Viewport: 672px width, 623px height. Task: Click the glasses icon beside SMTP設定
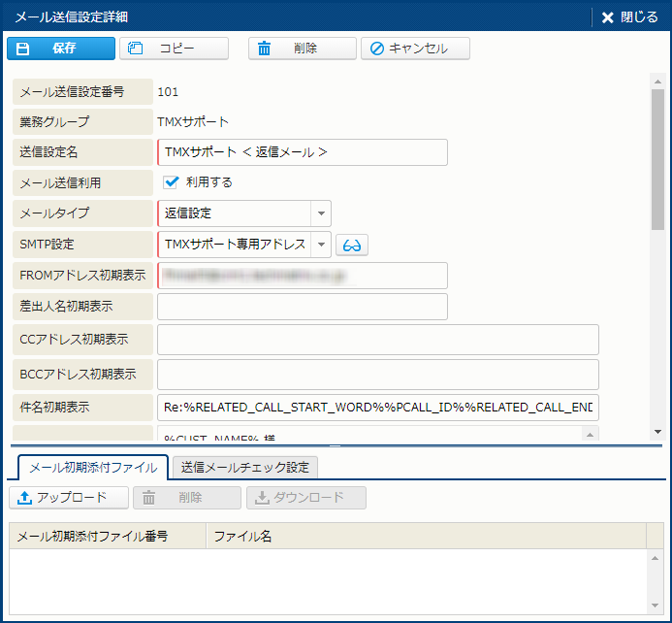point(352,245)
